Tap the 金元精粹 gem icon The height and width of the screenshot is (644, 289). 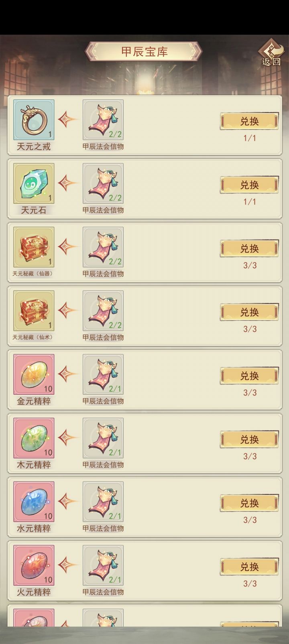tap(34, 374)
